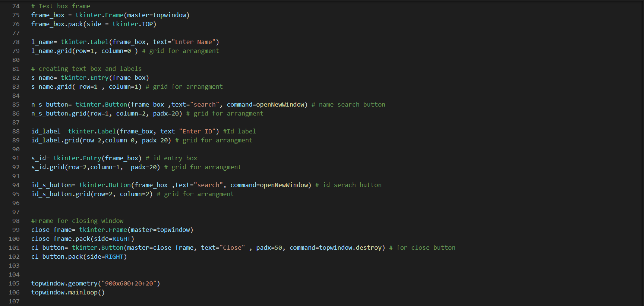Image resolution: width=644 pixels, height=306 pixels.
Task: Click 'tkinter.TOP' on line 76
Action: [133, 24]
